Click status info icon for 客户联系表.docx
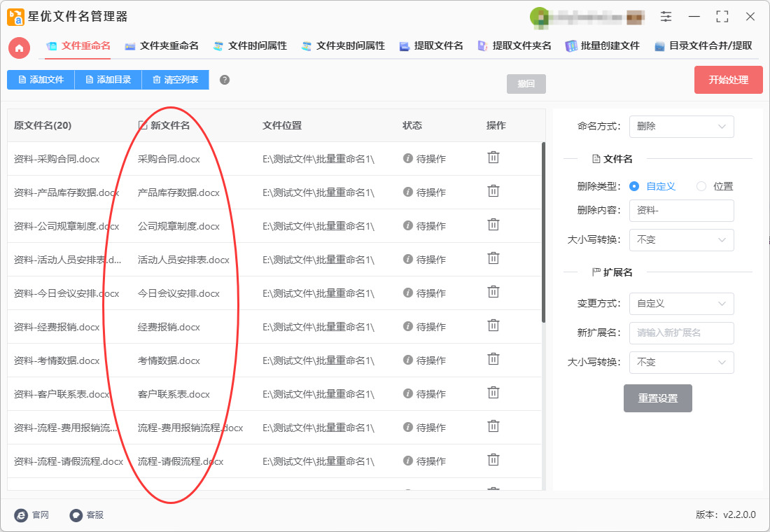 (407, 393)
